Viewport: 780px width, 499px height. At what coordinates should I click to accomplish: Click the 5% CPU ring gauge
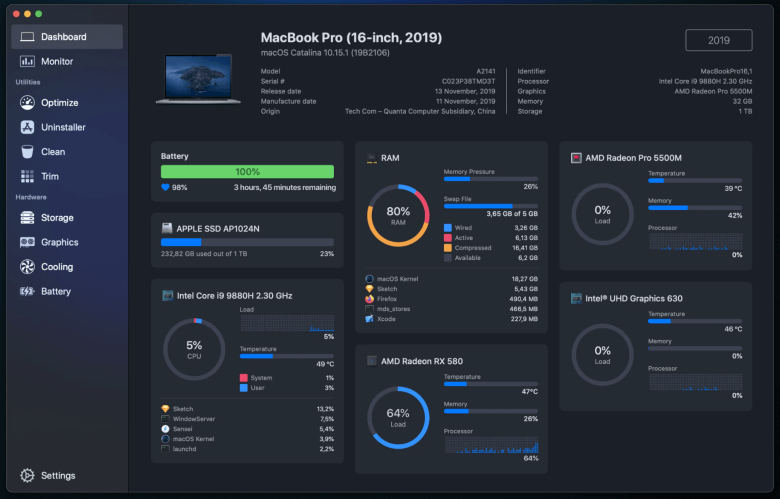[194, 349]
